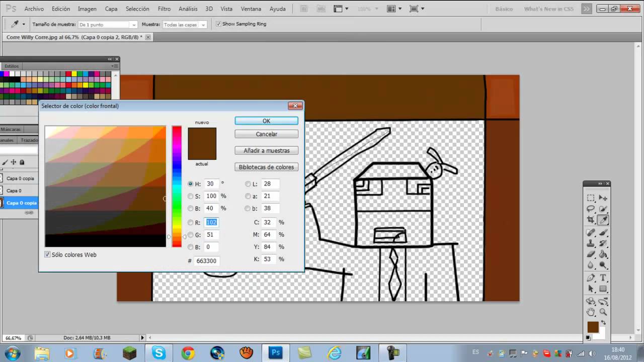The width and height of the screenshot is (644, 362).
Task: Open Muestra 'Todas las capas' dropdown
Action: (x=185, y=24)
